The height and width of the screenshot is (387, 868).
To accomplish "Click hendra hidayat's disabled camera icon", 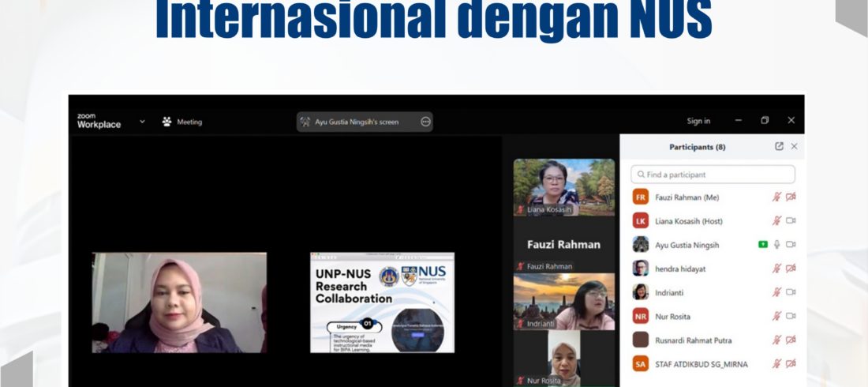I will click(791, 269).
